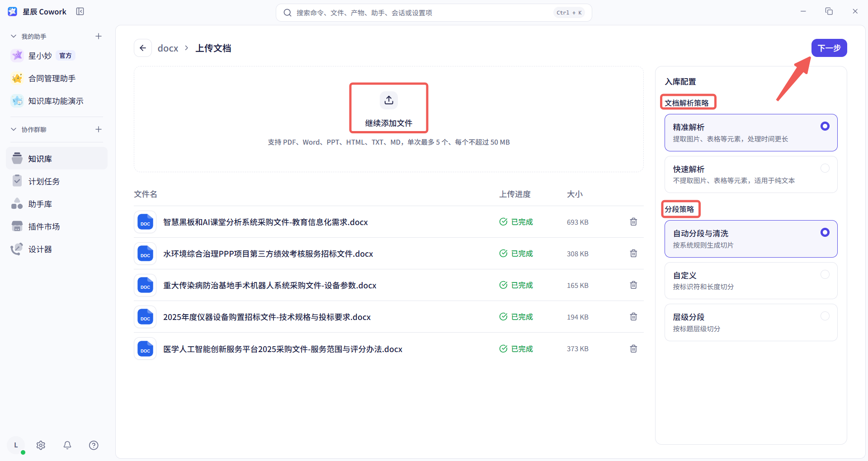Add a new assistant with plus icon
This screenshot has height=461, width=868.
(99, 36)
